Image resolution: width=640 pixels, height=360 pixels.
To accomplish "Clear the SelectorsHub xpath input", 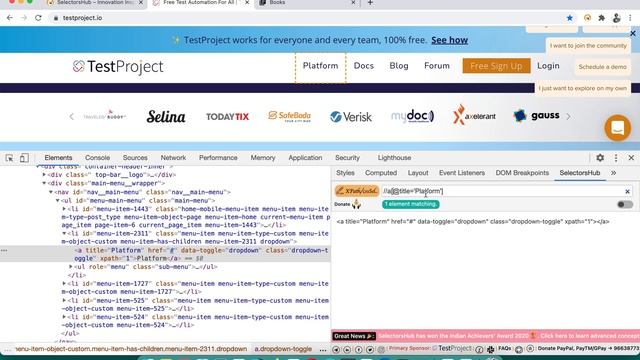I will [x=627, y=191].
